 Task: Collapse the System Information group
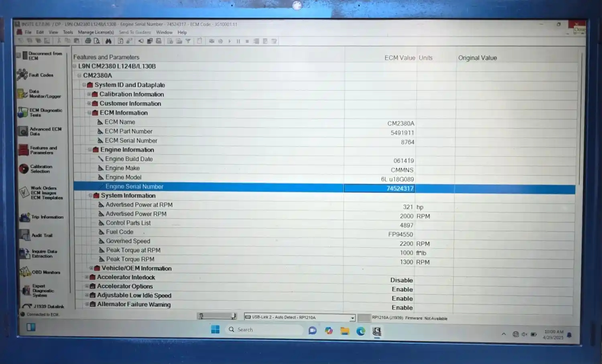coord(90,196)
